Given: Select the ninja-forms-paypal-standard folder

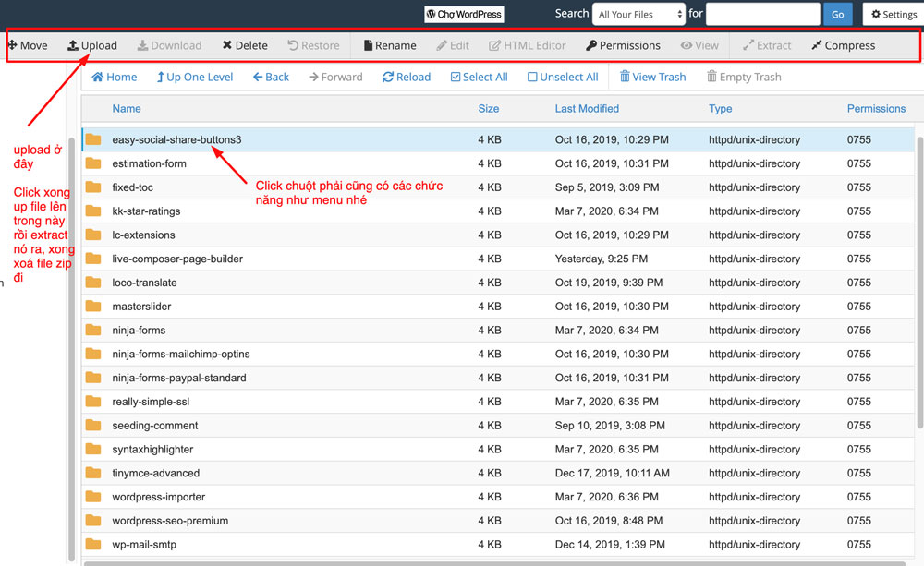Looking at the screenshot, I should [x=179, y=378].
